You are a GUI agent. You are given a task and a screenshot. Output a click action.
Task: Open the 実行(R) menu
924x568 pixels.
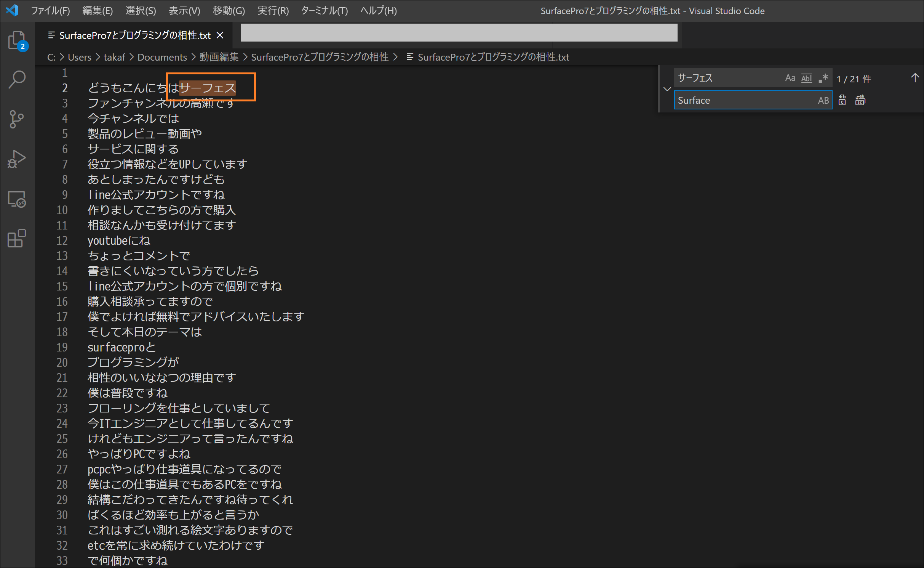pos(273,11)
